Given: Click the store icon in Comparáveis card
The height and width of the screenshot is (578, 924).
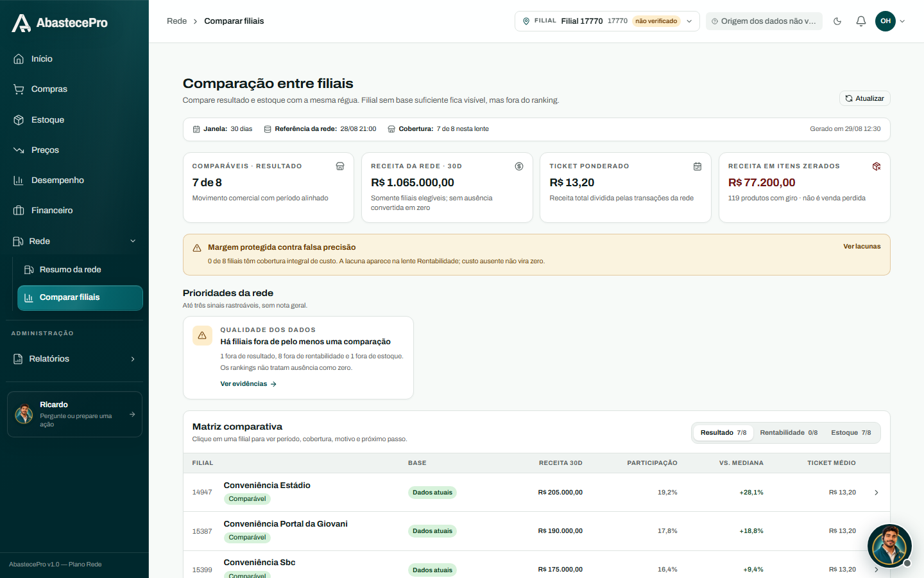Looking at the screenshot, I should pos(340,166).
